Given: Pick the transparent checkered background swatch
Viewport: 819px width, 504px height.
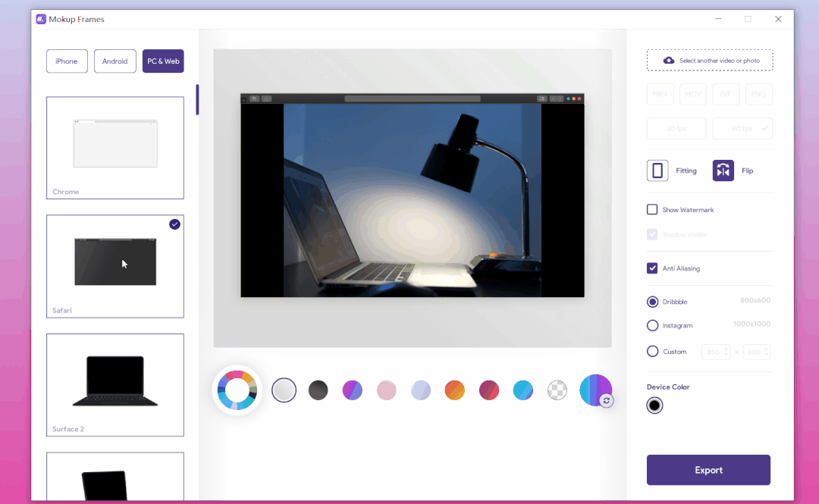Looking at the screenshot, I should tap(557, 390).
